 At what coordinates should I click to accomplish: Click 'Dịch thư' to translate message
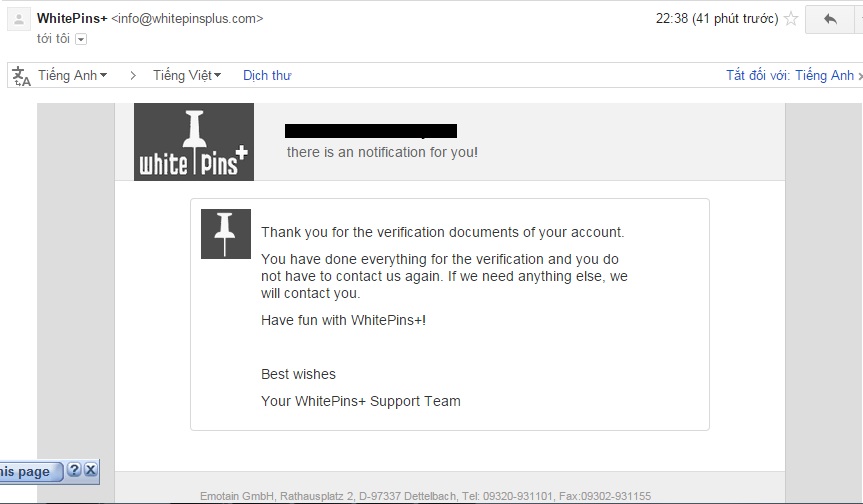click(267, 75)
